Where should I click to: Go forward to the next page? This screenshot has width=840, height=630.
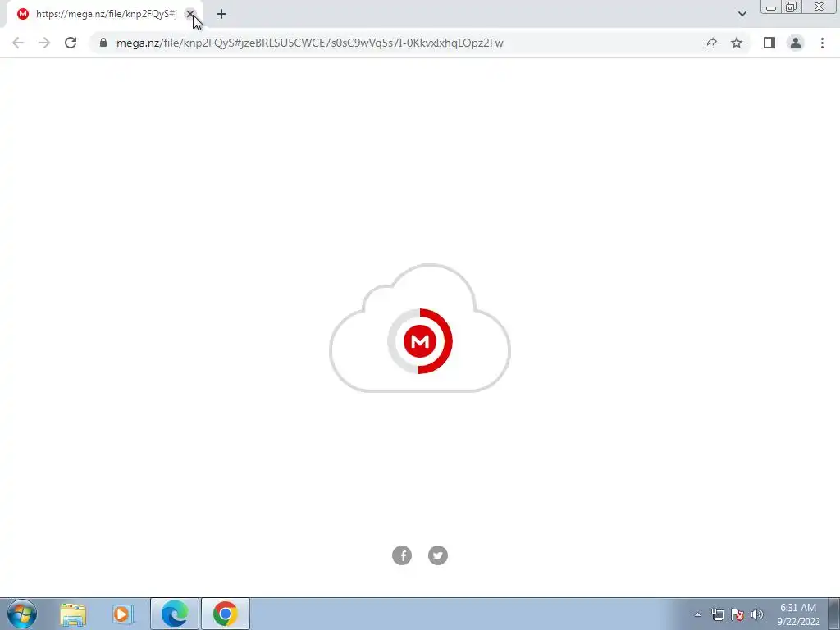pyautogui.click(x=44, y=43)
